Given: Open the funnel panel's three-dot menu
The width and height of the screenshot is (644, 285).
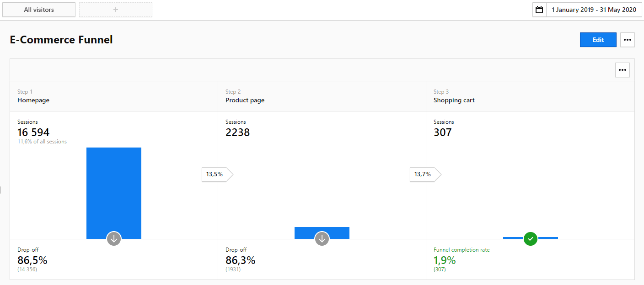Looking at the screenshot, I should point(622,70).
